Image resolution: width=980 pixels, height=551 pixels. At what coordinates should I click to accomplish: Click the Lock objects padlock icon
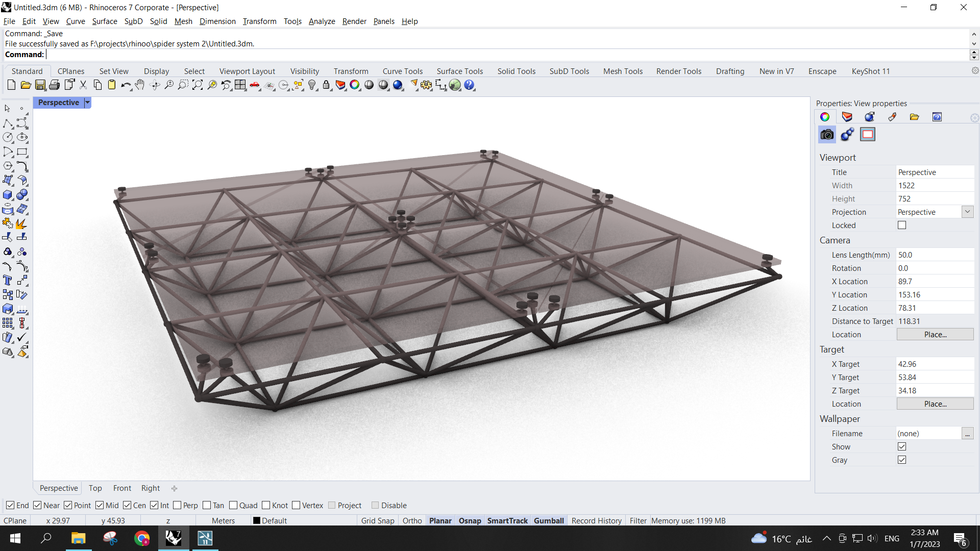326,85
